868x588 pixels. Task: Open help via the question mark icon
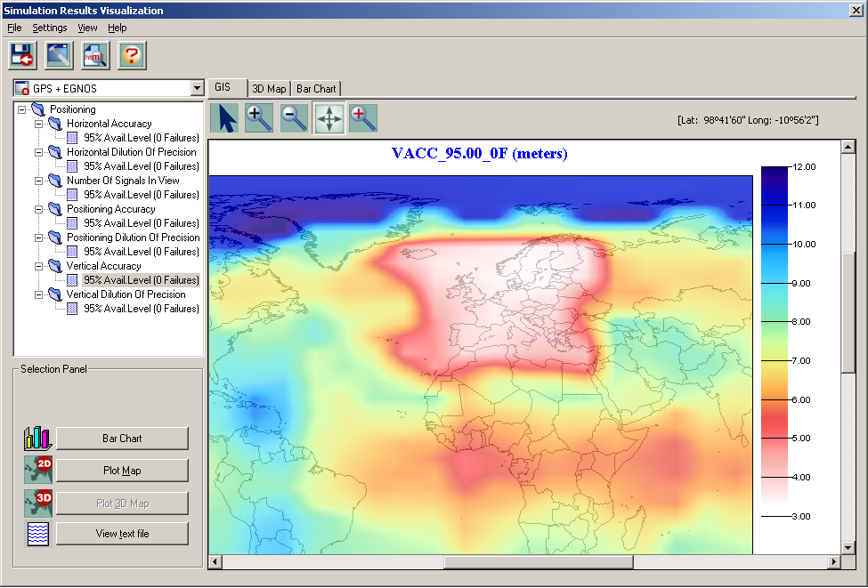coord(132,55)
